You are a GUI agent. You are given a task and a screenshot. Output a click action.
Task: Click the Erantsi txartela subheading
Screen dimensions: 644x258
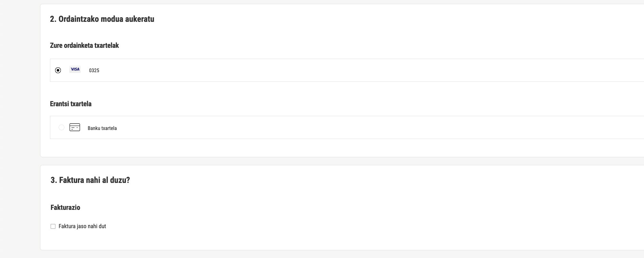click(x=71, y=104)
